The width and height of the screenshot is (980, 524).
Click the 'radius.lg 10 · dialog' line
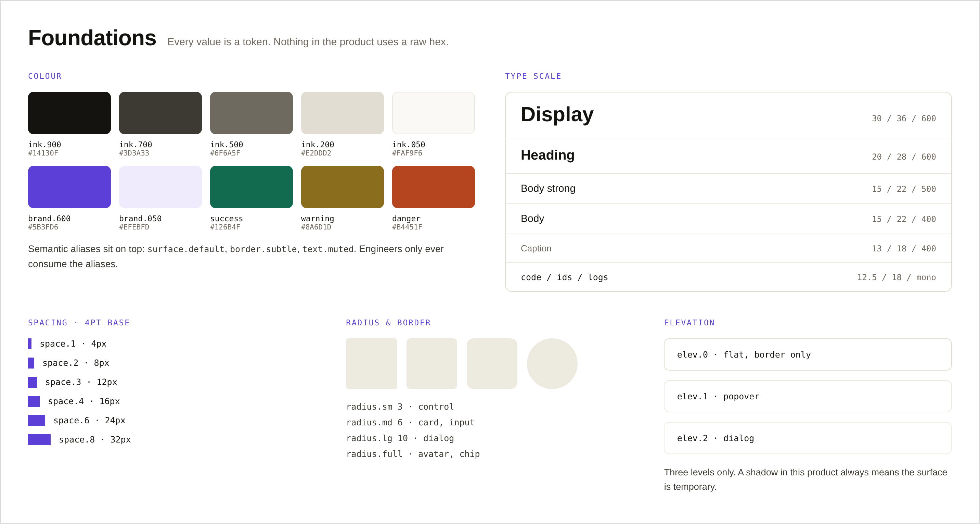(400, 438)
